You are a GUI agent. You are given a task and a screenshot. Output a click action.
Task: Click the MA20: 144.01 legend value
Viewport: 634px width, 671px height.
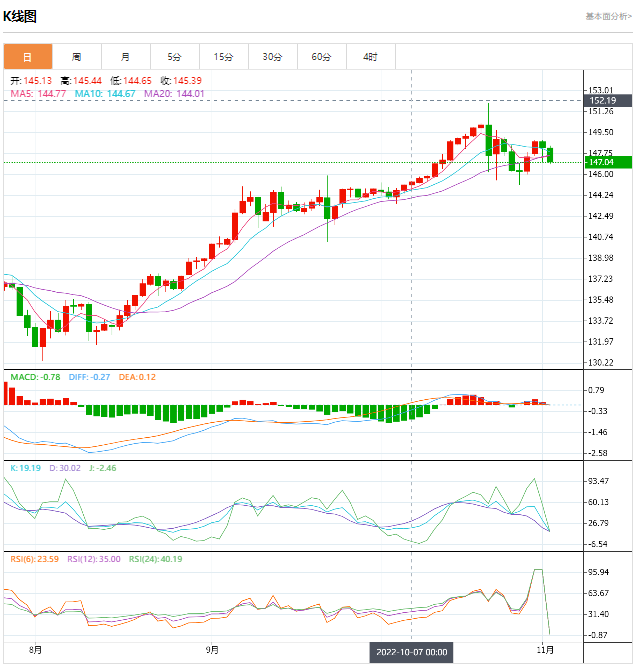(x=174, y=94)
